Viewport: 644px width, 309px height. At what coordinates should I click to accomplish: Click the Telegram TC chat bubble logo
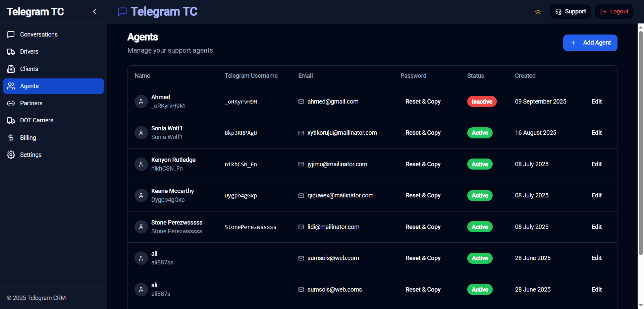tap(122, 12)
